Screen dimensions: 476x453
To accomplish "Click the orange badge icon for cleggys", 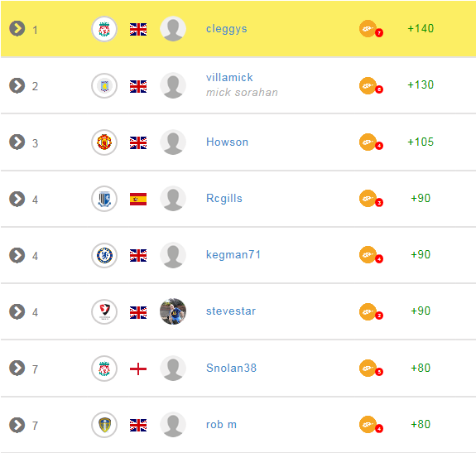I will pos(371,29).
